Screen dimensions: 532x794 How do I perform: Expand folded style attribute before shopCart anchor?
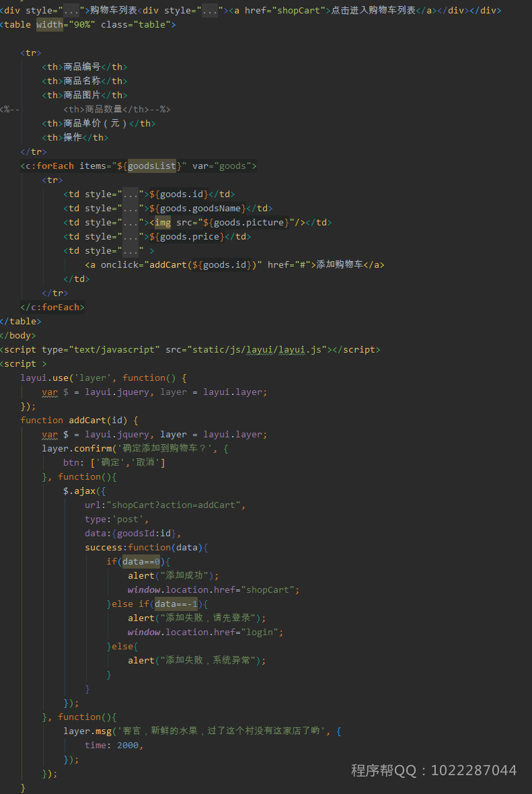click(x=210, y=10)
